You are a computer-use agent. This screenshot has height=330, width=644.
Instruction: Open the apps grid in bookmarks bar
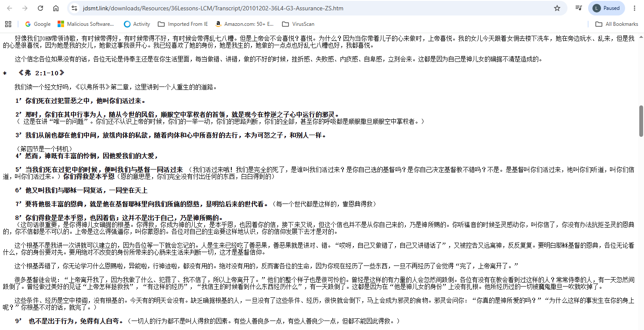8,24
